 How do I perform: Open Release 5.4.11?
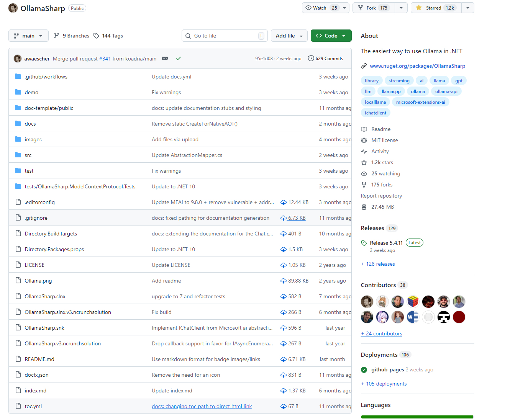point(386,243)
